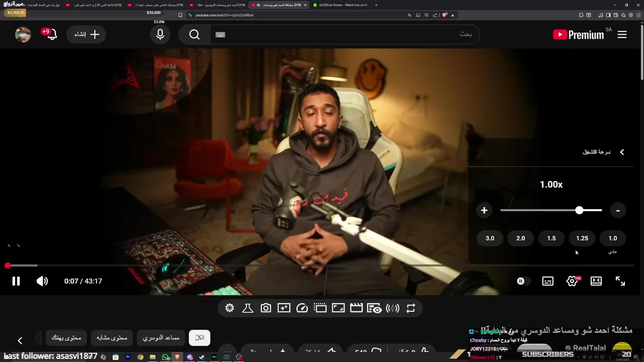Switch to the Kick Official Stream tab
Screen dimensions: 644x362
340,5
